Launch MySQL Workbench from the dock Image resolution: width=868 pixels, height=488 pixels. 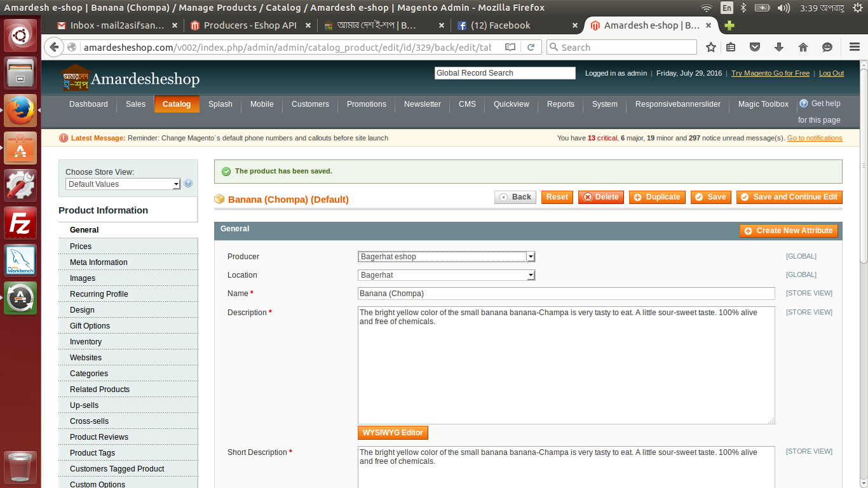21,261
